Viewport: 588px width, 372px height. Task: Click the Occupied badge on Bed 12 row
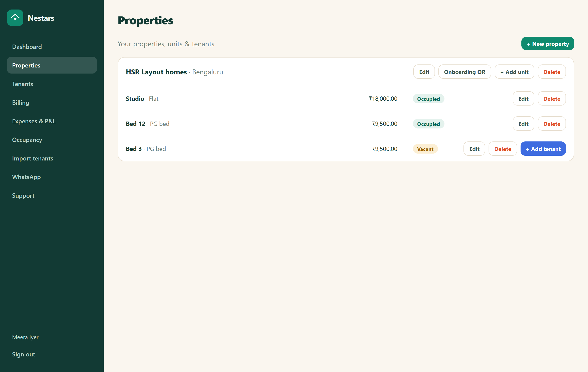click(x=428, y=124)
